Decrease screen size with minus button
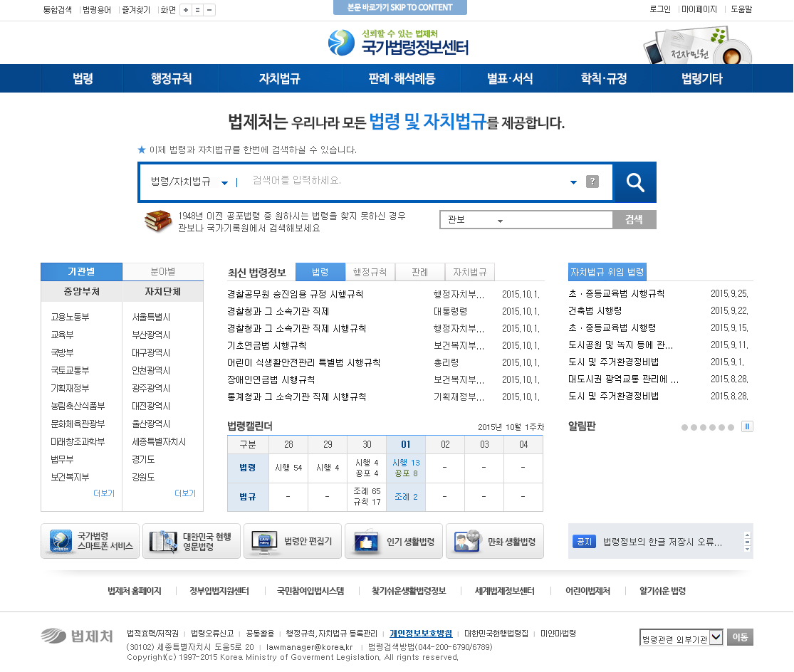794x672 pixels. coord(209,10)
